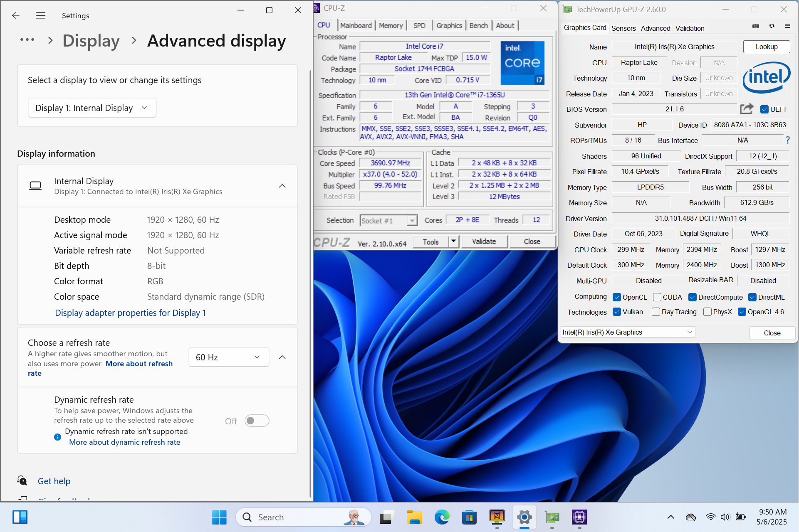
Task: Click the GPU-Z refresh icon
Action: coord(772,26)
